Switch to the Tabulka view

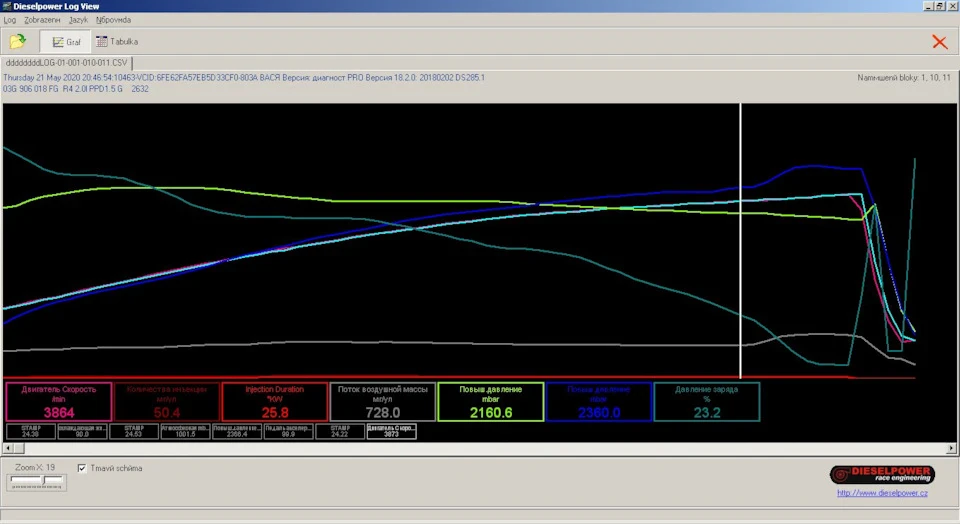coord(117,42)
